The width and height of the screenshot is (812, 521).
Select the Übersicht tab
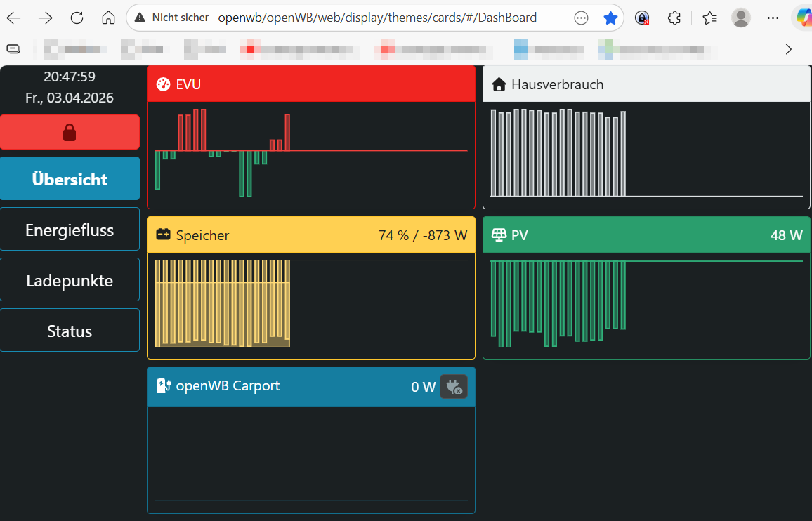pos(70,178)
